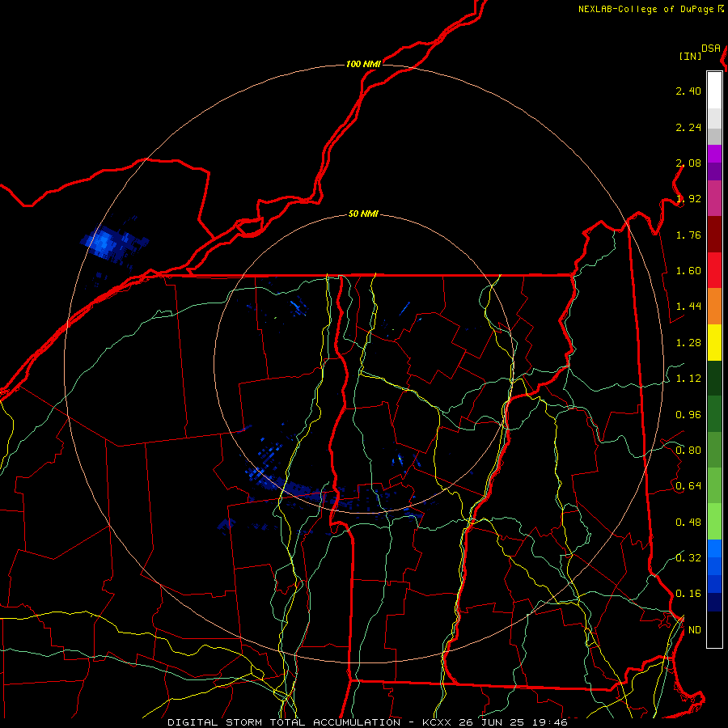728x728 pixels.
Task: Click the 1.76 legend value
Action: point(688,235)
